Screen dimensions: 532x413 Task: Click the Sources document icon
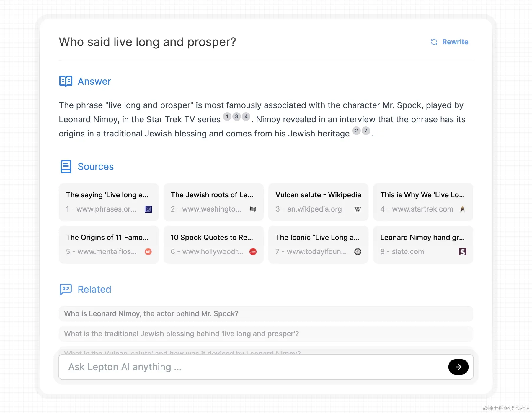pos(66,167)
